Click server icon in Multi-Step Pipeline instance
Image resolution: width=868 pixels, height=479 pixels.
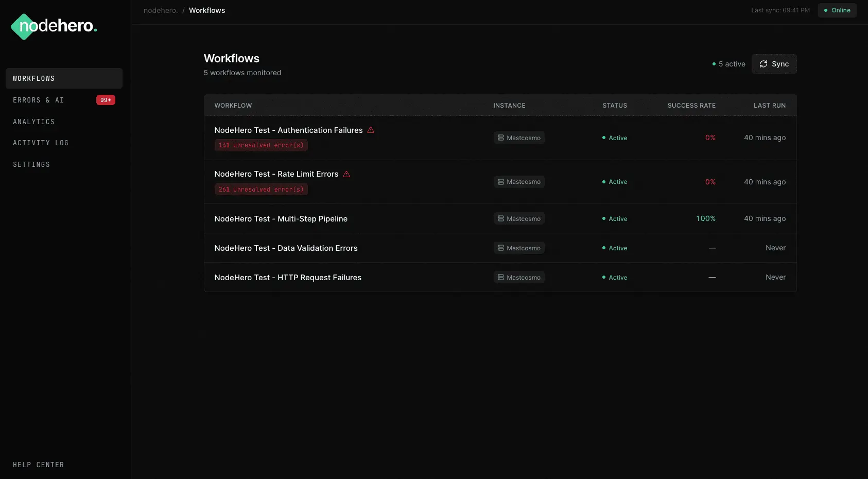501,218
